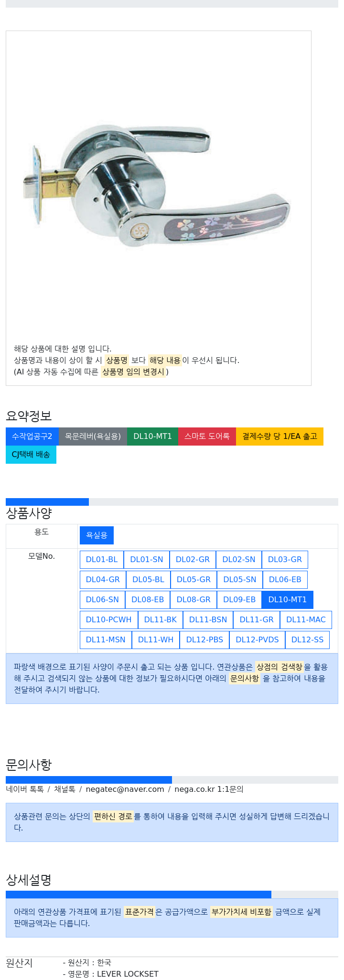Click the 결제수량 당 1/EA 출고 tag

[x=279, y=437]
